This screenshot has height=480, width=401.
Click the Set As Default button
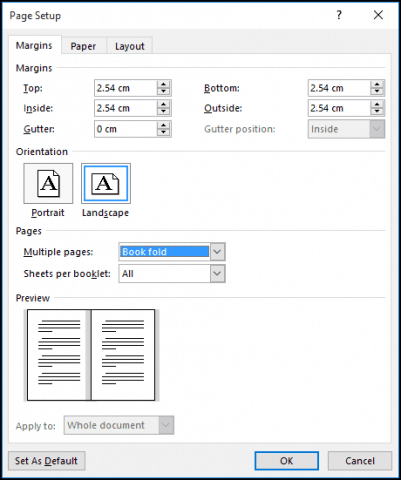46,461
